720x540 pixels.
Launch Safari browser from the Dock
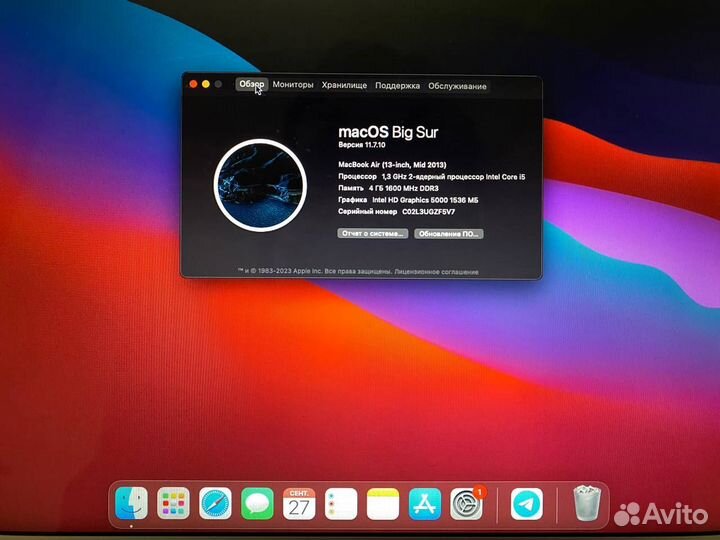[x=215, y=503]
